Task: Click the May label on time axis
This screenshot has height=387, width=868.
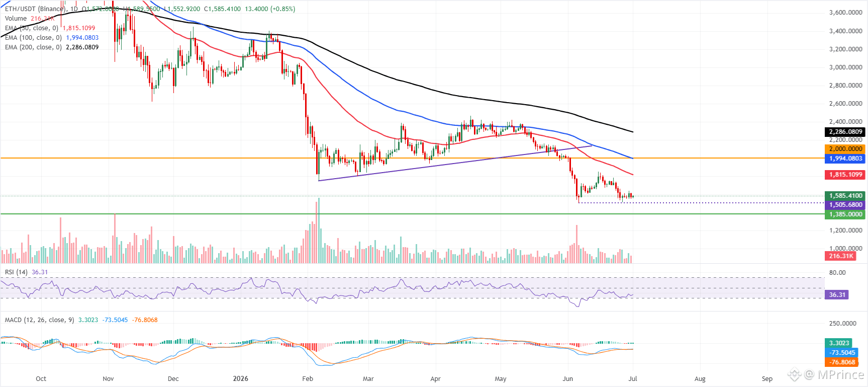Action: pyautogui.click(x=501, y=379)
